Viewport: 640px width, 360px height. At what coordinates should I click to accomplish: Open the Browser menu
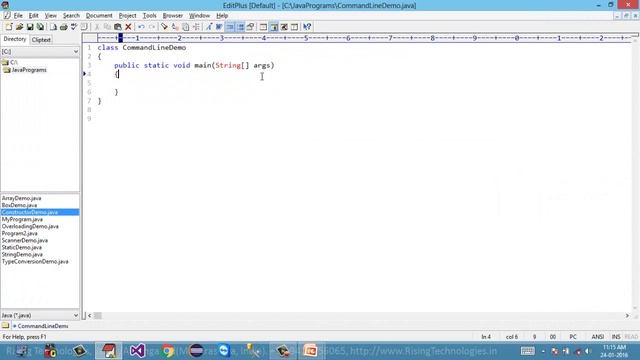click(x=173, y=16)
